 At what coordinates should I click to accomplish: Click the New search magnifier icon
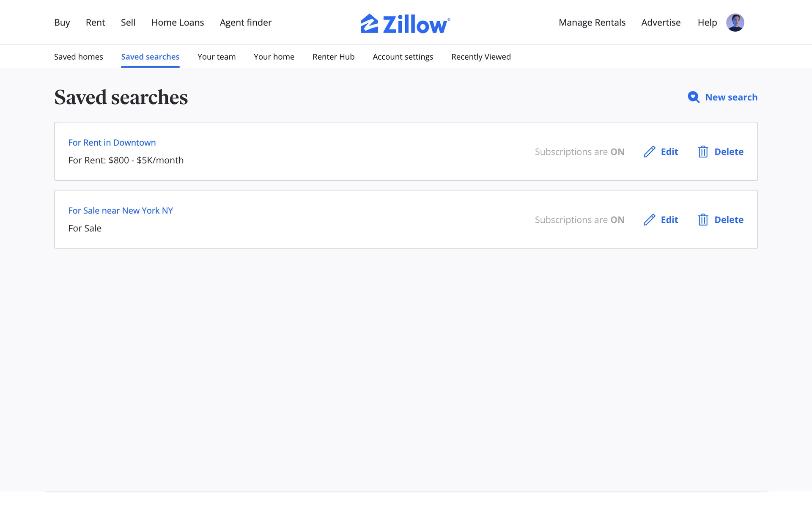pyautogui.click(x=693, y=97)
